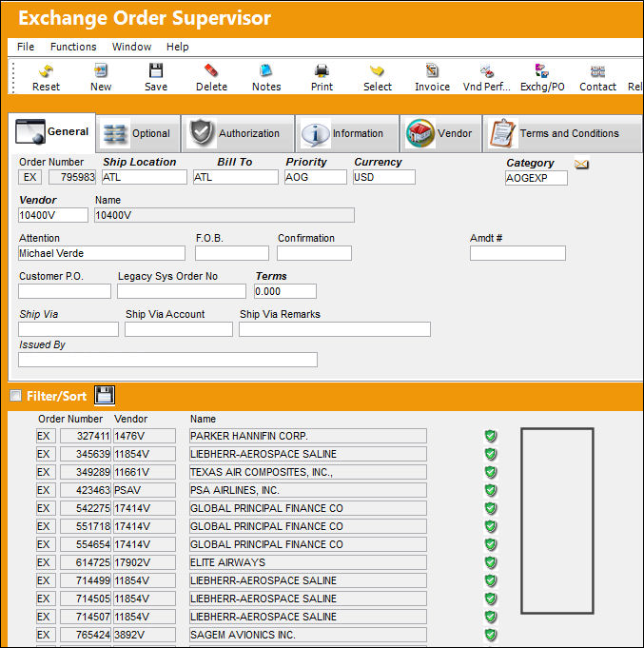644x648 pixels.
Task: Open the Window menu
Action: click(x=131, y=47)
